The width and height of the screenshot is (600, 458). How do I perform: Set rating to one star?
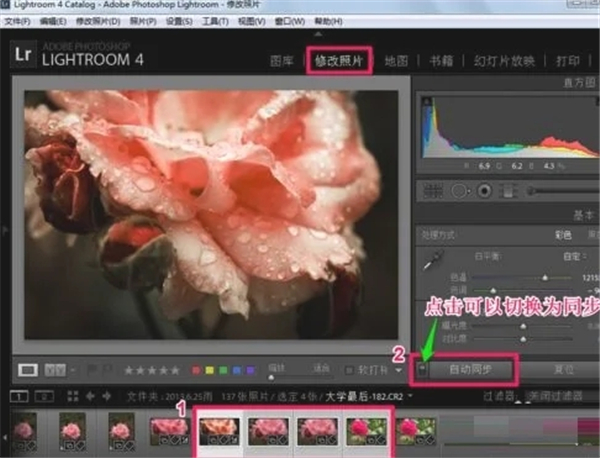(x=129, y=370)
